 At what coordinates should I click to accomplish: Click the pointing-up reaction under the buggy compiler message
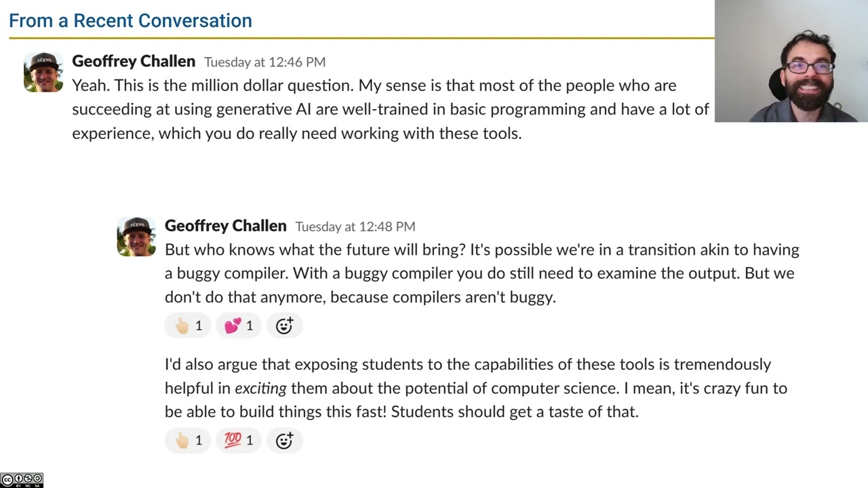point(188,326)
